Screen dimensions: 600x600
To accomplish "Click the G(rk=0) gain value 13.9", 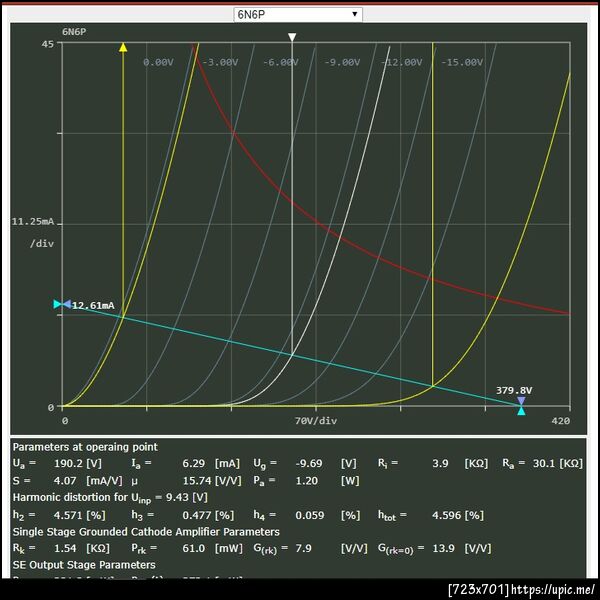I will [x=443, y=548].
